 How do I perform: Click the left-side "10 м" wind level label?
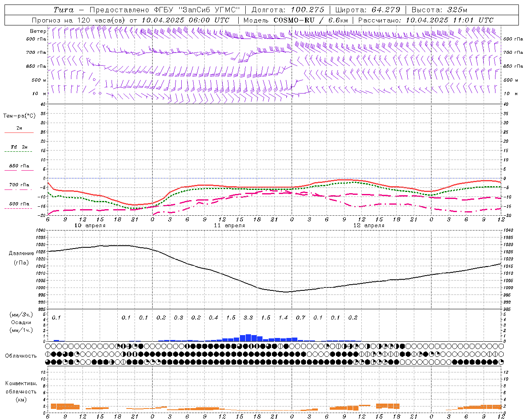point(39,94)
